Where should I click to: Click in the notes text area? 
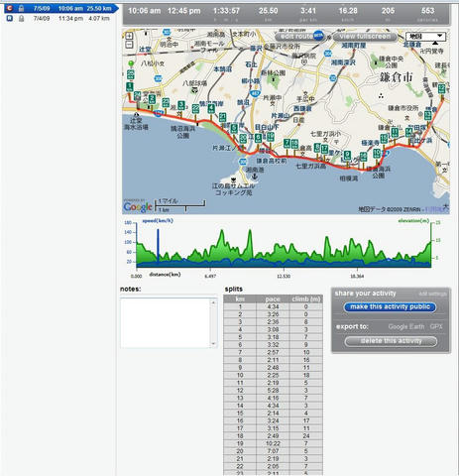166,323
